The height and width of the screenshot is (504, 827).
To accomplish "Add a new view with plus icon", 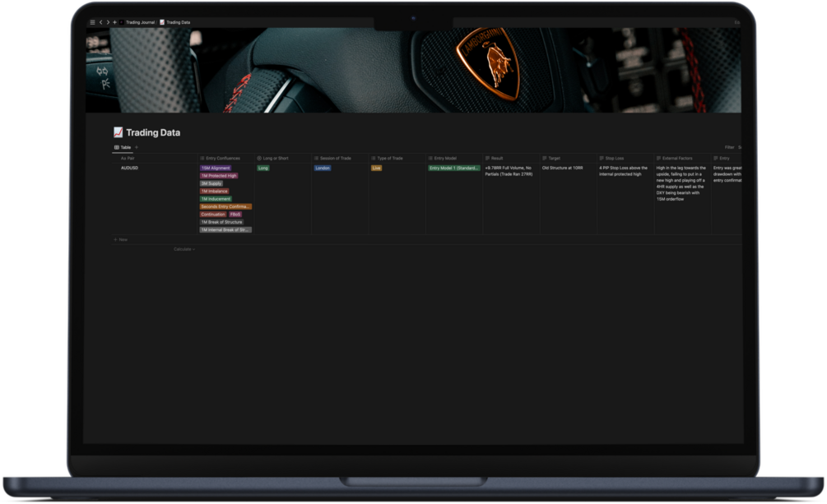I will coord(137,148).
